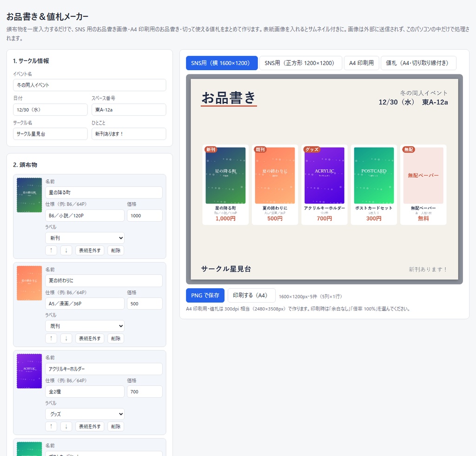Move 星の降る町 item down with arrow button
Image resolution: width=476 pixels, height=456 pixels.
pos(66,251)
